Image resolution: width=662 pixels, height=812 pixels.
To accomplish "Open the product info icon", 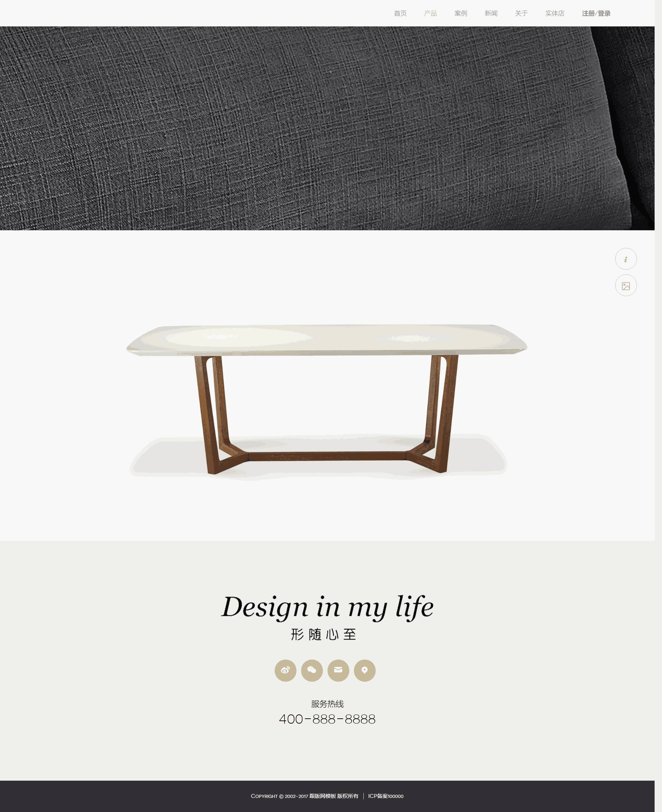I will point(626,259).
